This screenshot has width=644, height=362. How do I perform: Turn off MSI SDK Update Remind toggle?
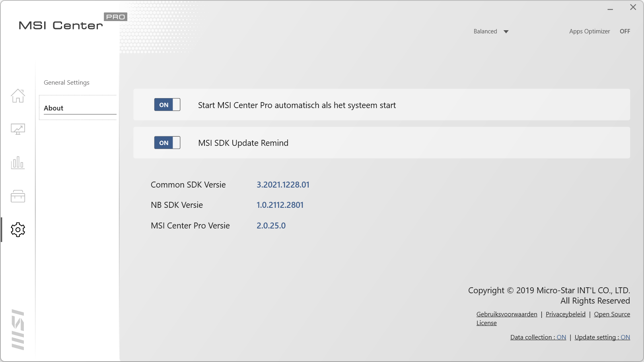[x=167, y=143]
